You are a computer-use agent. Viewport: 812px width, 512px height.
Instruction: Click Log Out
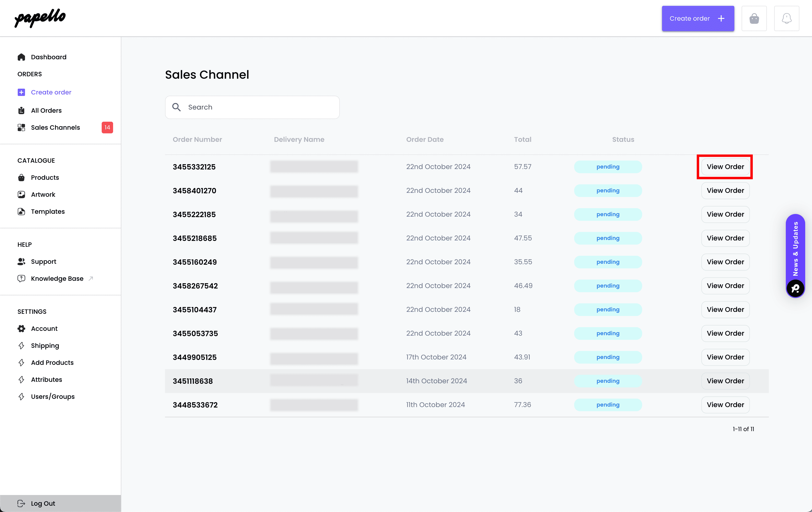click(43, 503)
